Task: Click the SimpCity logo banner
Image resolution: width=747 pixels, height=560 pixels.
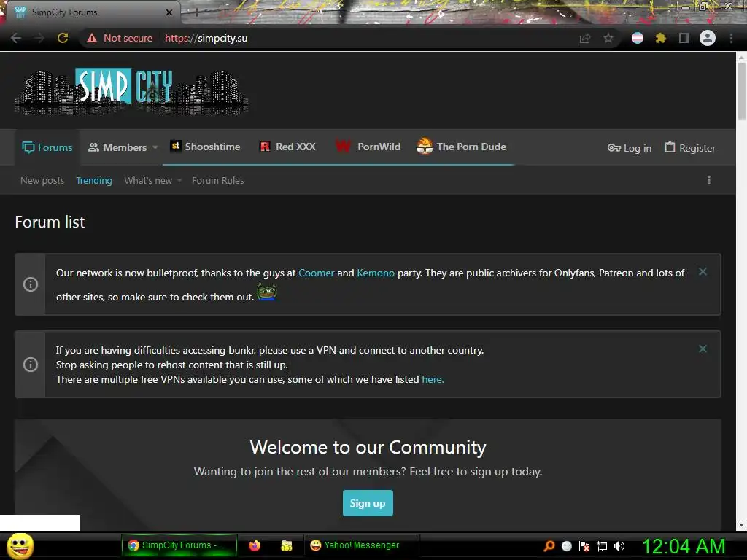Action: 131,91
